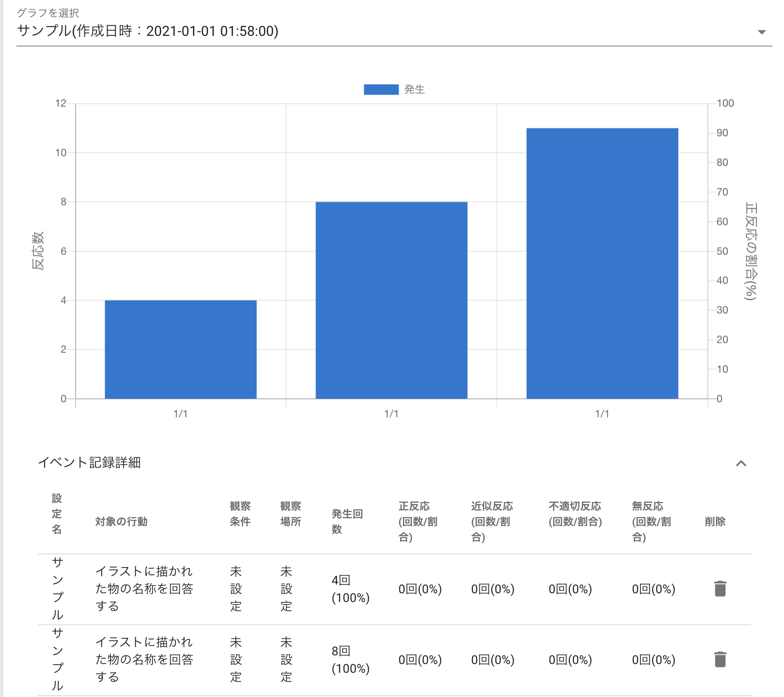Screen dimensions: 784x697
Task: Delete the 8回 event record row
Action: [x=720, y=660]
